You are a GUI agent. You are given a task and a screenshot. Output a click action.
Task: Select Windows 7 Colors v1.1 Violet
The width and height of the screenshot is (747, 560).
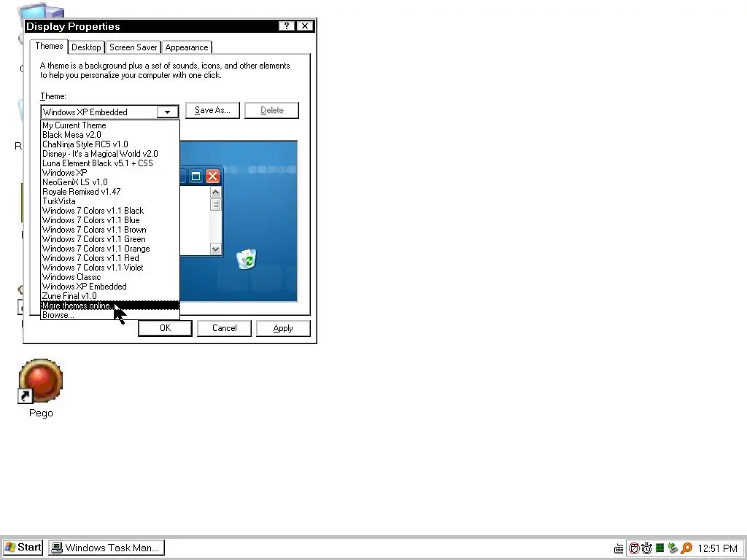110,268
